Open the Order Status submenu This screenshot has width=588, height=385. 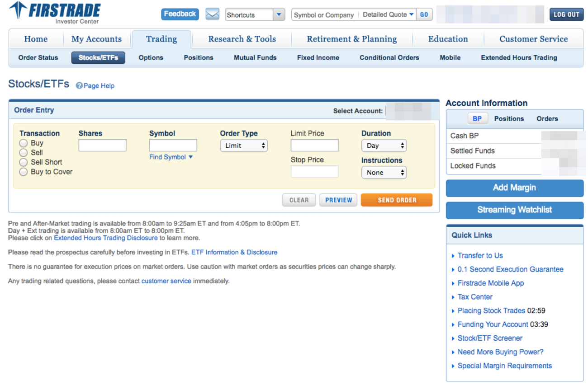(x=38, y=57)
